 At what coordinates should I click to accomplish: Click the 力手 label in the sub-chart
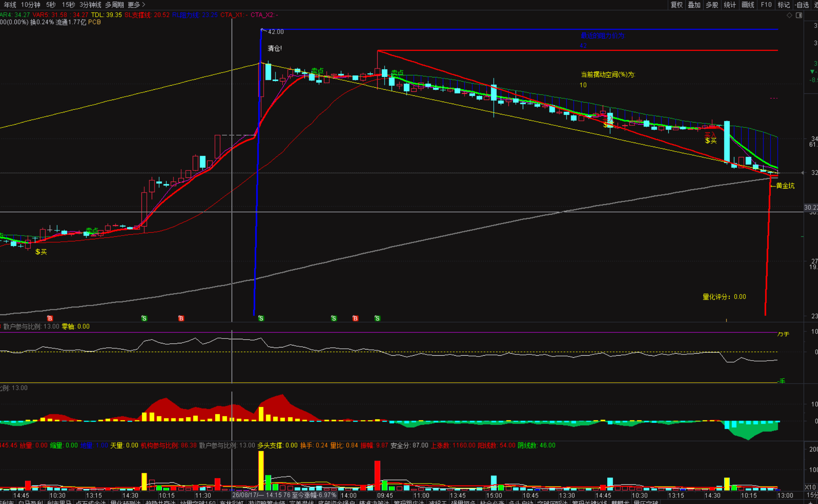point(783,334)
